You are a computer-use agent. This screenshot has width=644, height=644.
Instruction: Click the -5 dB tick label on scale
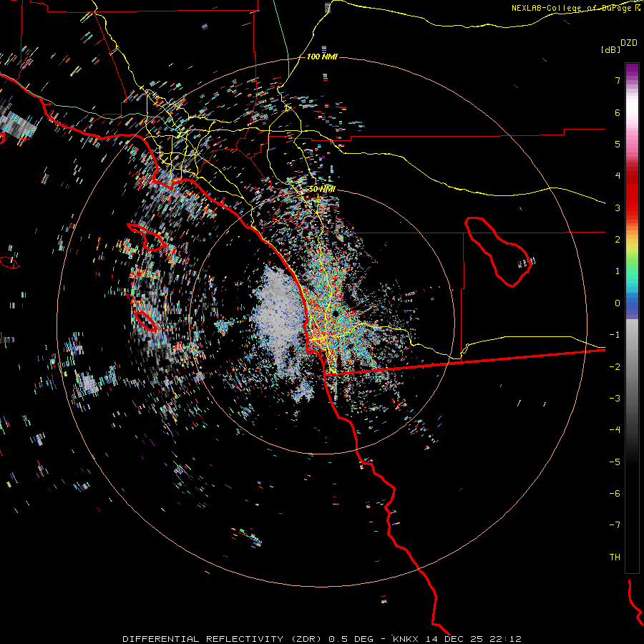tap(615, 462)
